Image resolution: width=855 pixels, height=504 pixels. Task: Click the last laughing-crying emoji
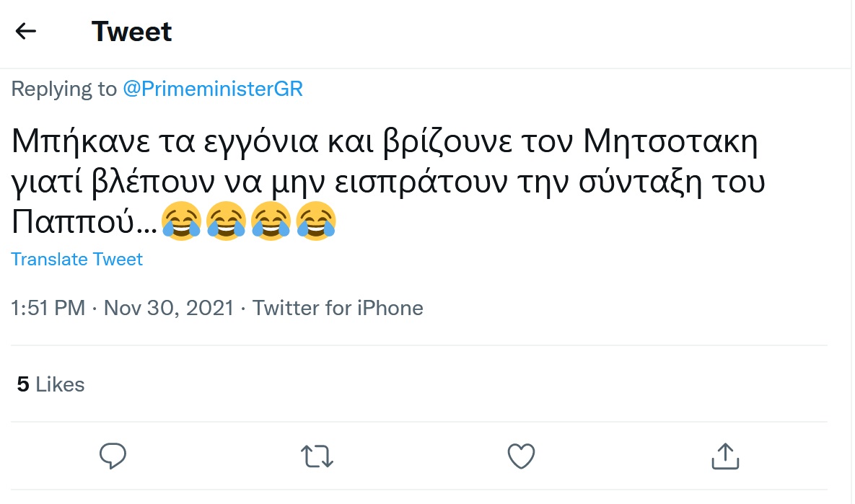click(x=317, y=220)
